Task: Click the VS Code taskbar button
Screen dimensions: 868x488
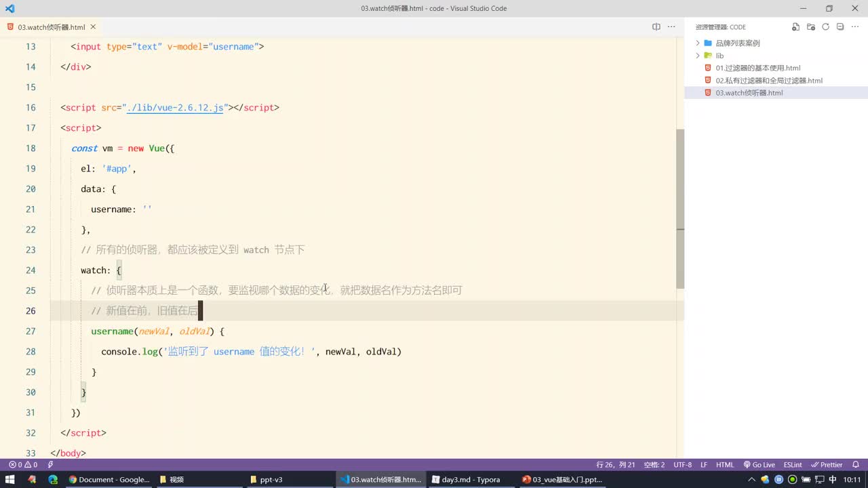Action: tap(380, 479)
